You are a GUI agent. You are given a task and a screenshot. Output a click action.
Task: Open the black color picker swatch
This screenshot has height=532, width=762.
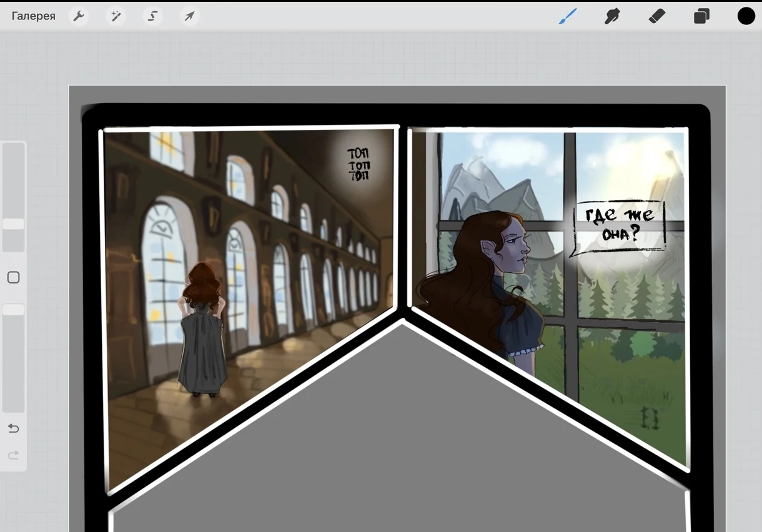tap(746, 16)
